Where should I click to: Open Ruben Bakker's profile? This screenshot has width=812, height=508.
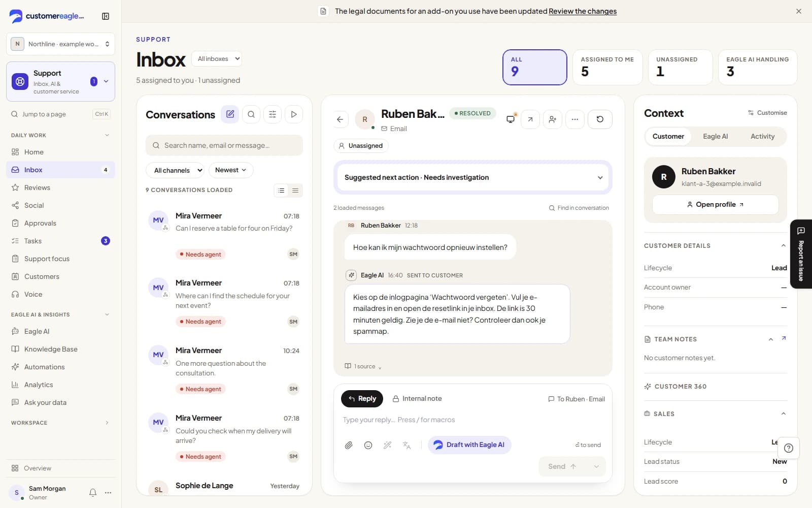pos(715,204)
